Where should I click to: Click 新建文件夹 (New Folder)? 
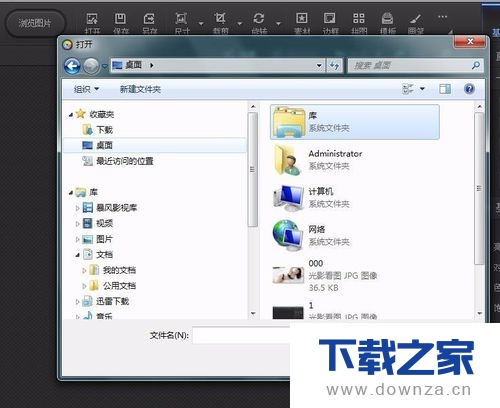[x=140, y=89]
